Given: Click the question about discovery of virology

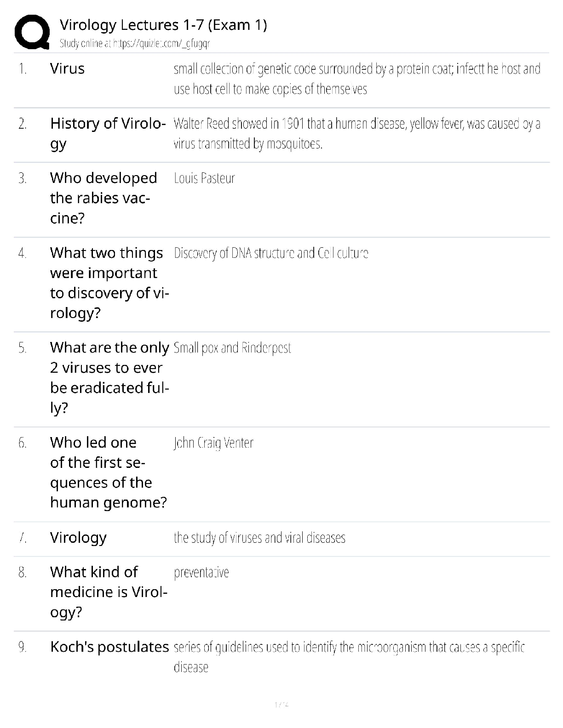Looking at the screenshot, I should (109, 283).
